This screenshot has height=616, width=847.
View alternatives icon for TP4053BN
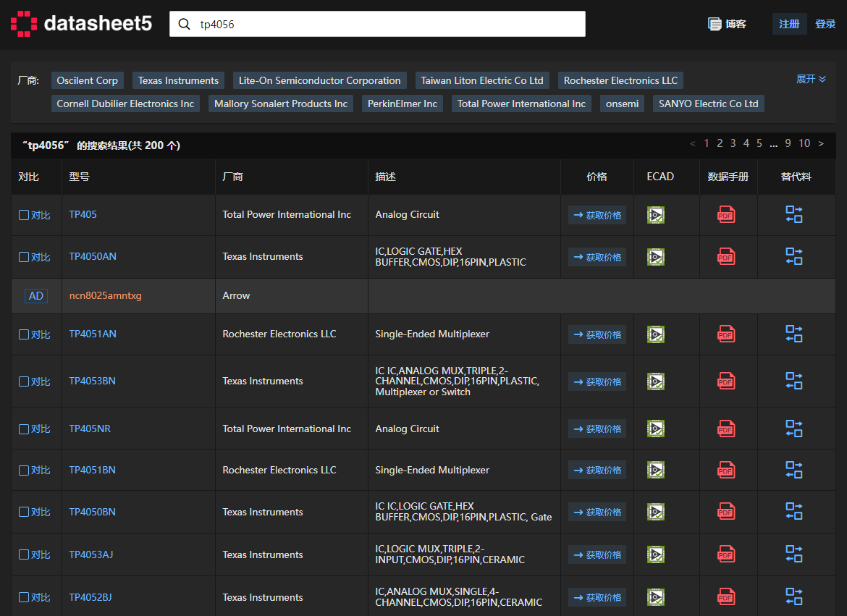click(x=793, y=381)
